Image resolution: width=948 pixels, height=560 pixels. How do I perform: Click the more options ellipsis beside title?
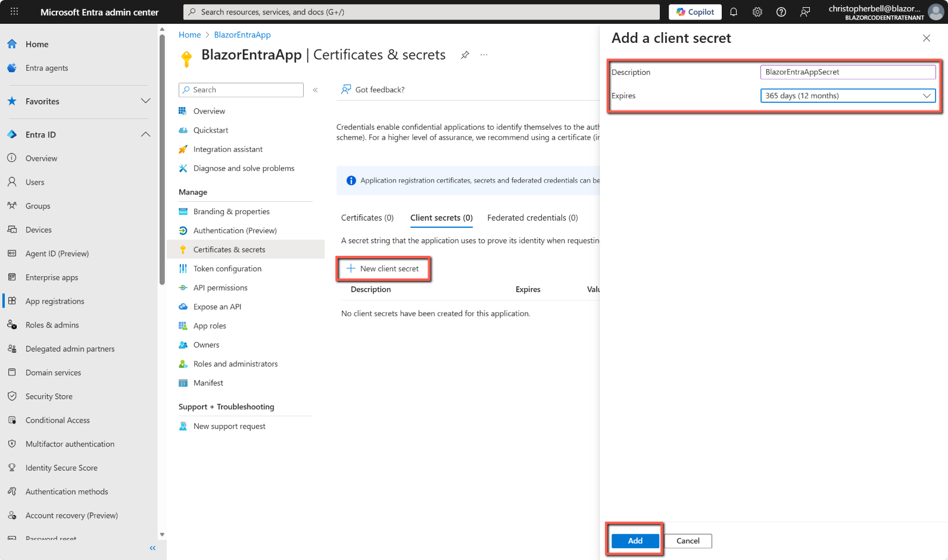click(x=484, y=55)
